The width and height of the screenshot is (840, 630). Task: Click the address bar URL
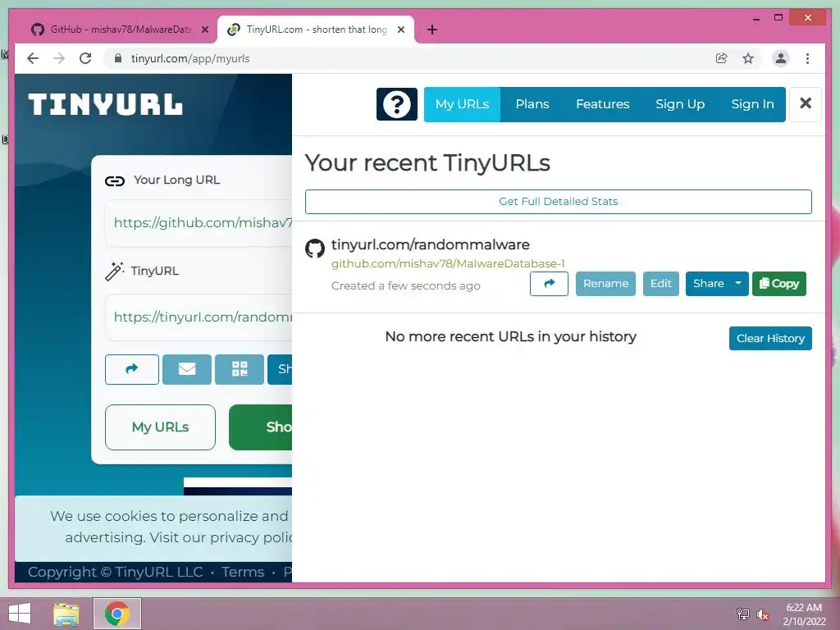point(190,58)
